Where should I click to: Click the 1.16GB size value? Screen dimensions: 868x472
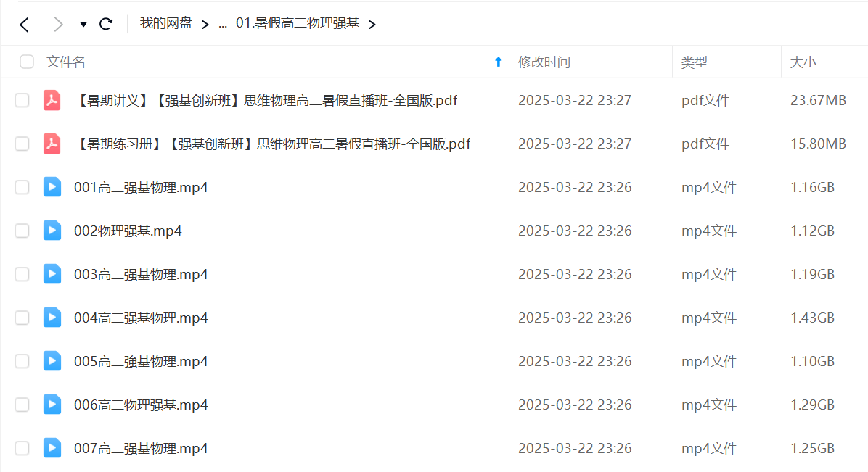tap(812, 188)
